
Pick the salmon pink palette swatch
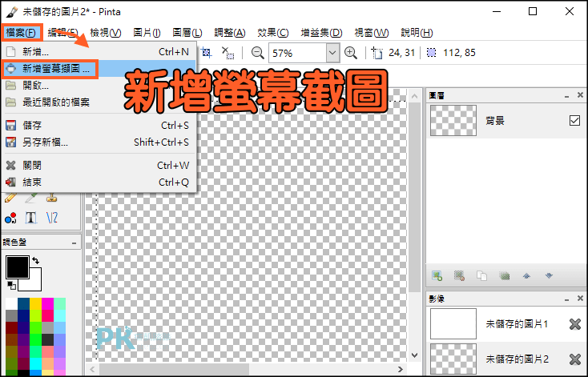point(47,351)
